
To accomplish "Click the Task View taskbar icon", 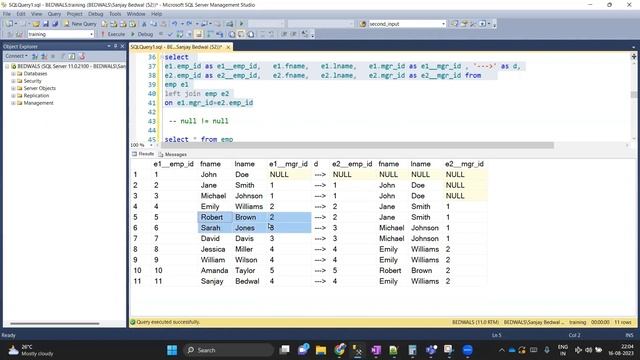I will click(284, 350).
